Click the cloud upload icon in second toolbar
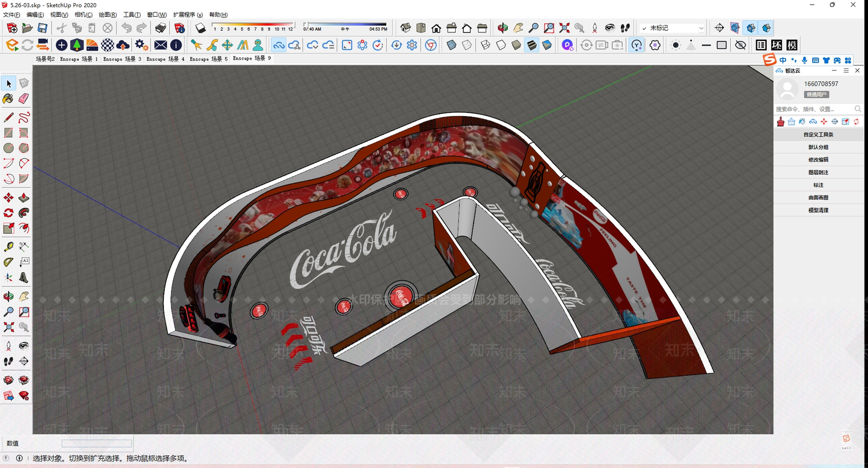The width and height of the screenshot is (868, 468). click(123, 45)
